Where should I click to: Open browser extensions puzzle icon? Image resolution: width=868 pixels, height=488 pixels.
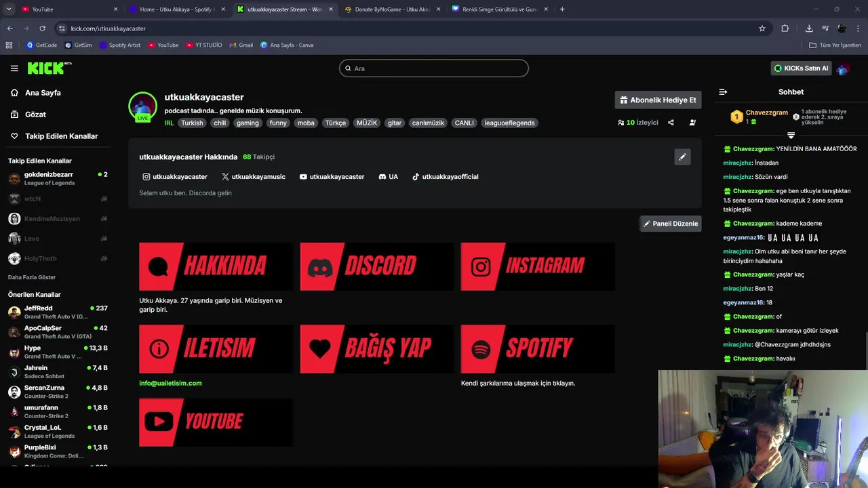click(x=785, y=28)
